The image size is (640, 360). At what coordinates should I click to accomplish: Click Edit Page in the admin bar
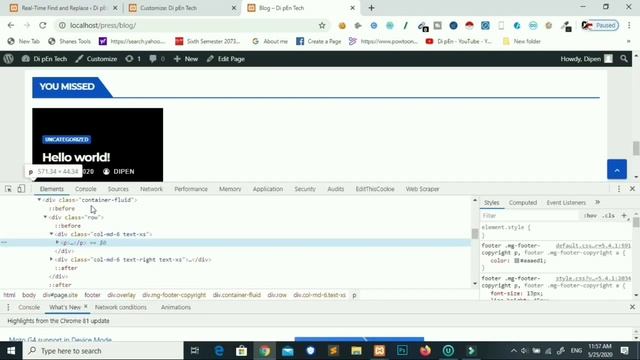[x=226, y=59]
